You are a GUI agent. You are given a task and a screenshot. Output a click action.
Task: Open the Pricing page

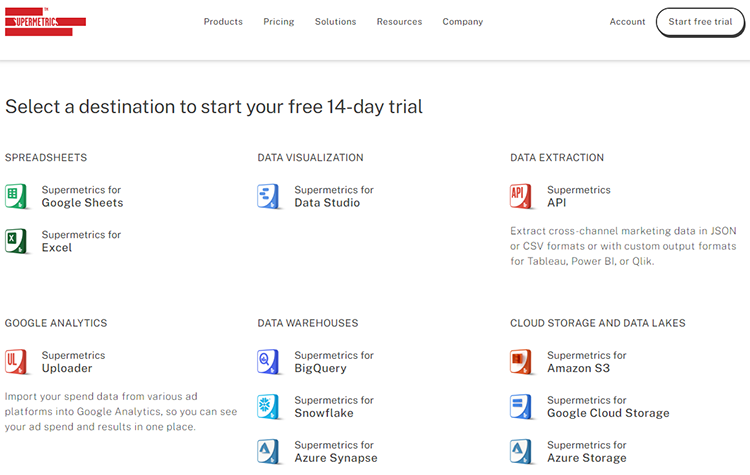click(x=279, y=22)
